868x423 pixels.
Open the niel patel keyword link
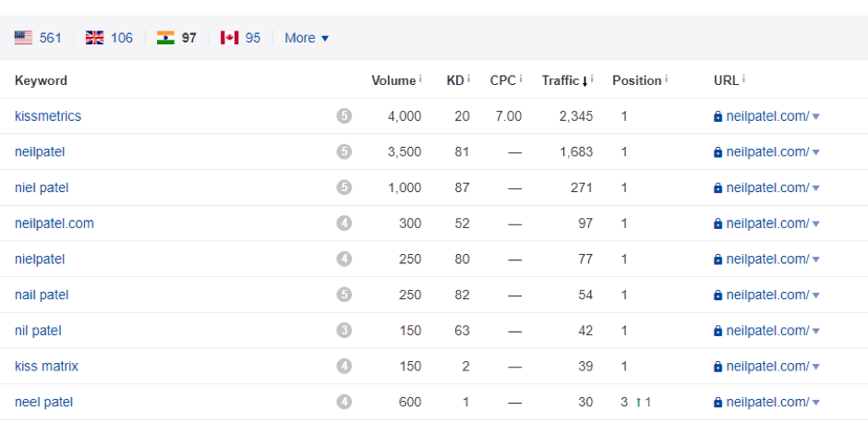coord(42,187)
